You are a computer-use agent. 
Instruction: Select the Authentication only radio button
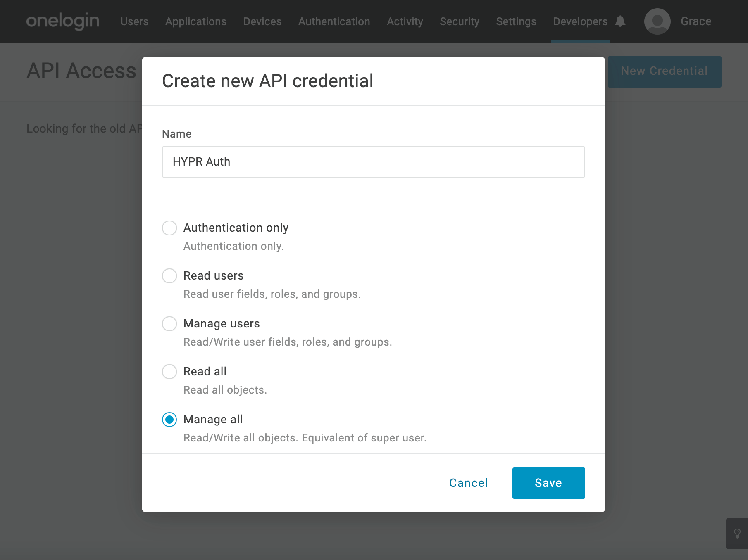point(169,228)
